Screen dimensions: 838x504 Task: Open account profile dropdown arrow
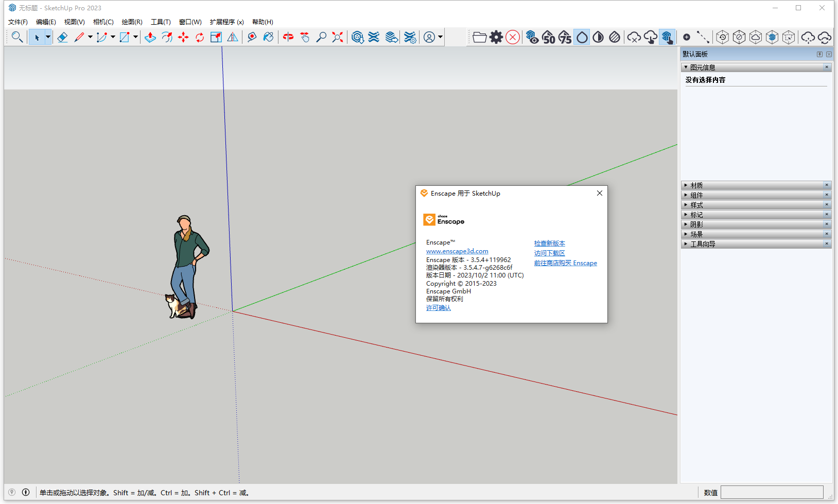pos(441,37)
